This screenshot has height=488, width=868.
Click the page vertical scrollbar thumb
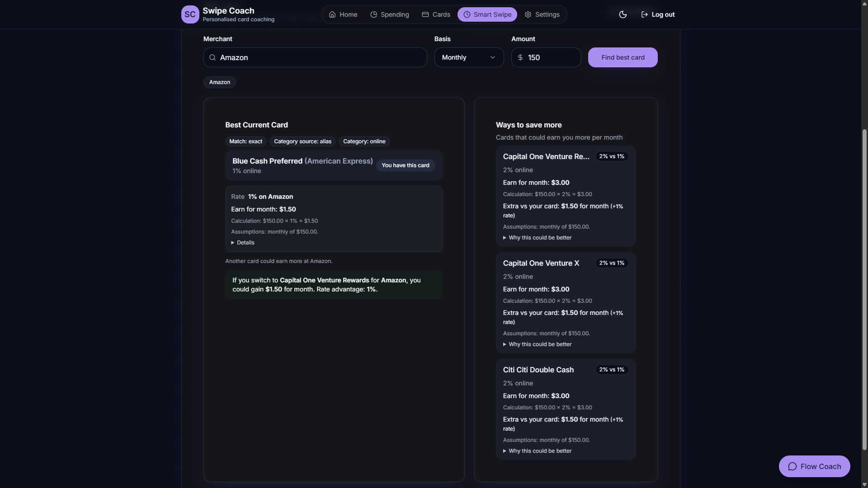coord(864,289)
